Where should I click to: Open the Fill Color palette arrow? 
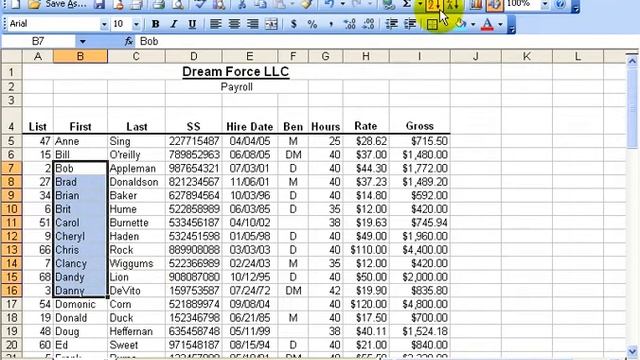click(x=473, y=24)
